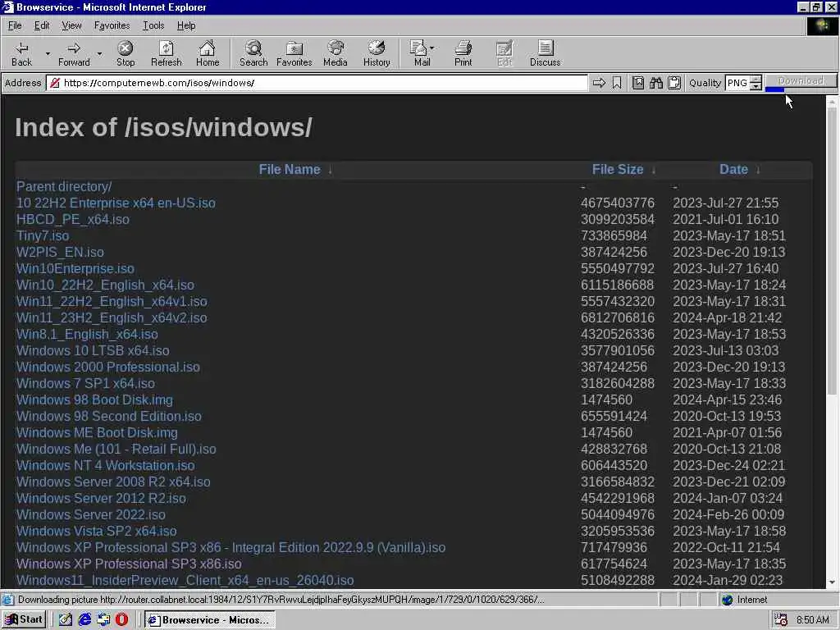Open the Windows Vista SP2 x64.iso link
Image resolution: width=840 pixels, height=630 pixels.
[x=97, y=531]
